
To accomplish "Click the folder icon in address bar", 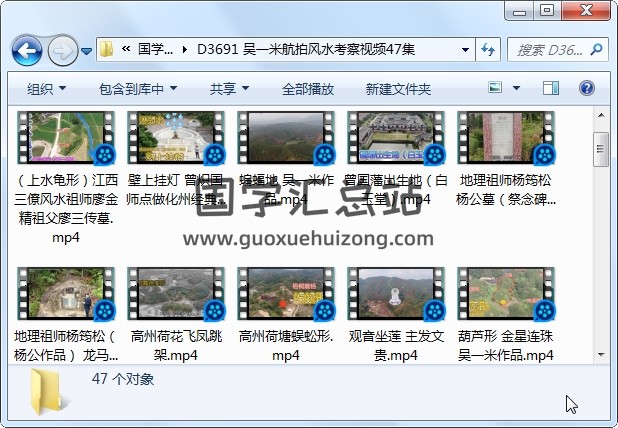I will tap(106, 49).
